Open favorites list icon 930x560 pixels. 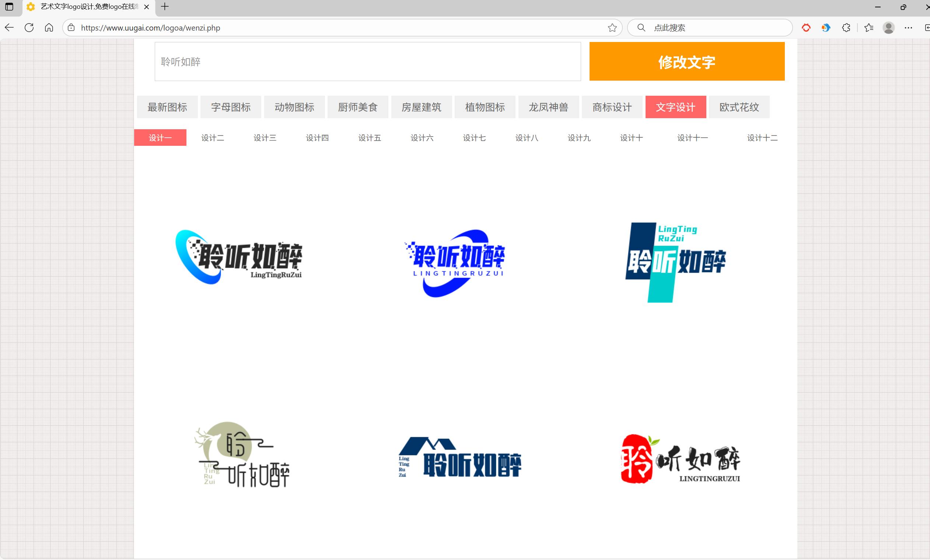pos(868,28)
